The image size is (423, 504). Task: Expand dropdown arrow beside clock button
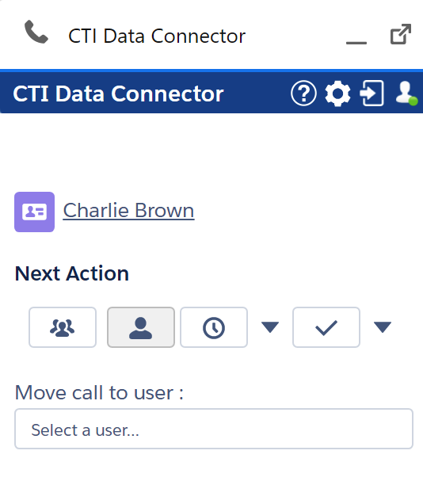pyautogui.click(x=270, y=327)
